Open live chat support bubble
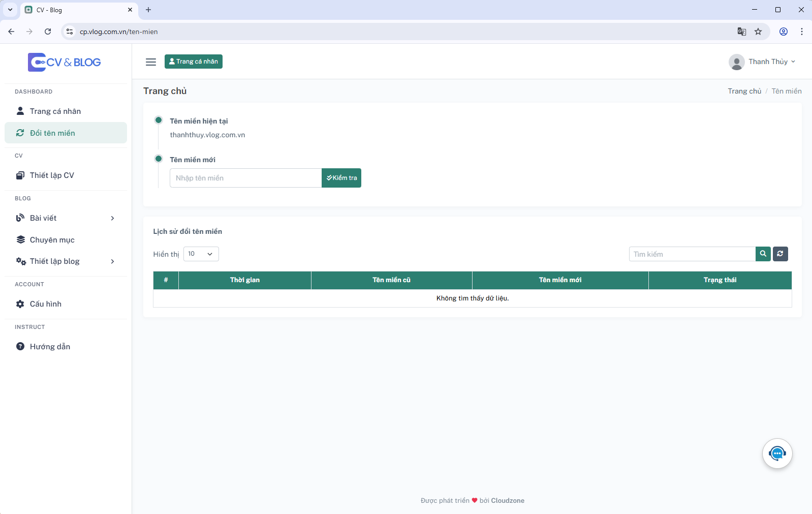This screenshot has height=514, width=812. (x=777, y=453)
